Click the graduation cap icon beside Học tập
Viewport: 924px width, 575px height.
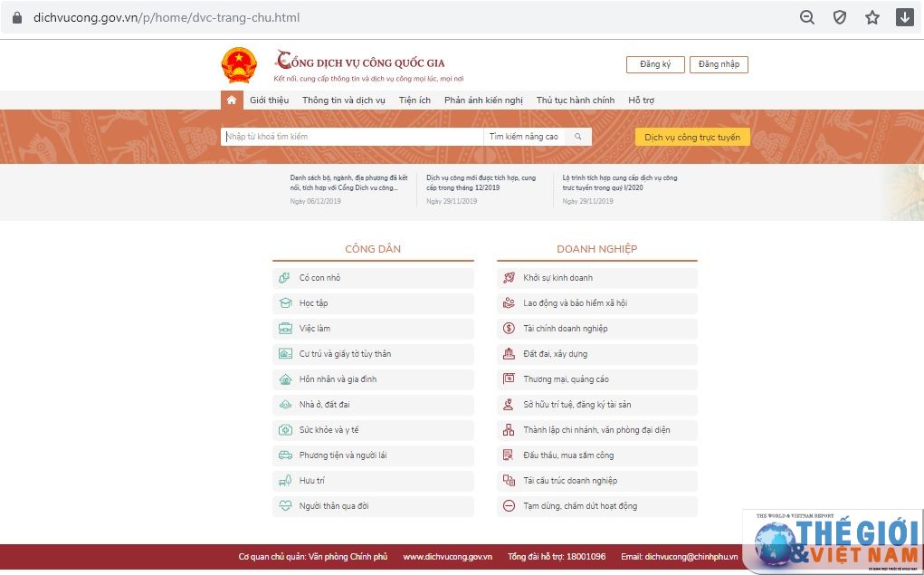285,303
